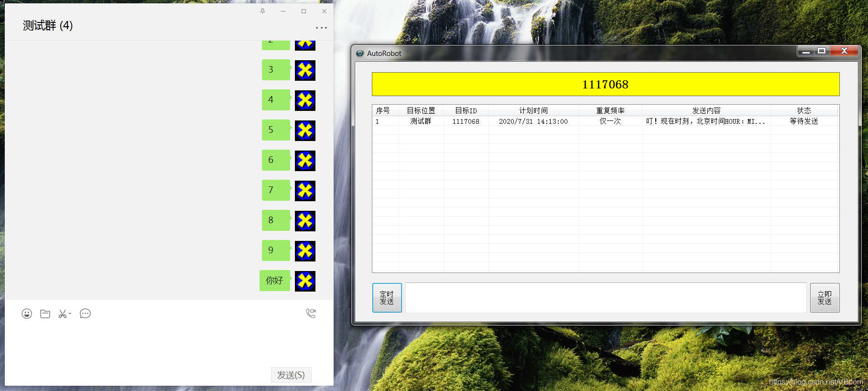868x391 pixels.
Task: Click the 发送(S) send button
Action: [291, 375]
